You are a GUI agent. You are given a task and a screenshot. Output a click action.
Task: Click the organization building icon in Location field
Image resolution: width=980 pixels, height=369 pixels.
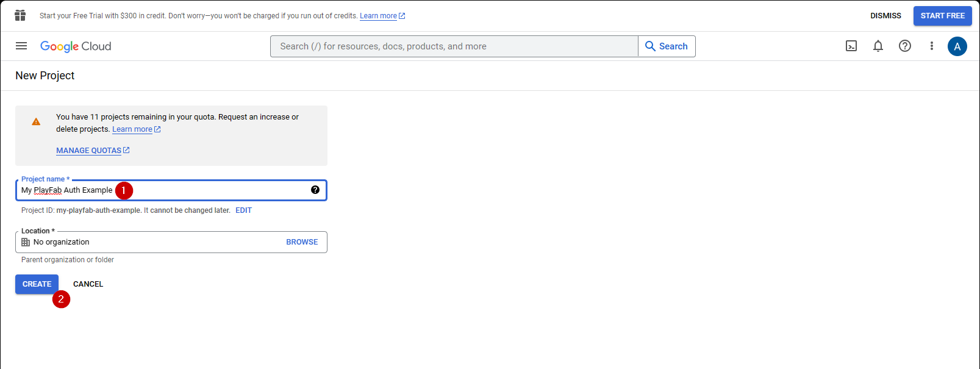tap(25, 242)
